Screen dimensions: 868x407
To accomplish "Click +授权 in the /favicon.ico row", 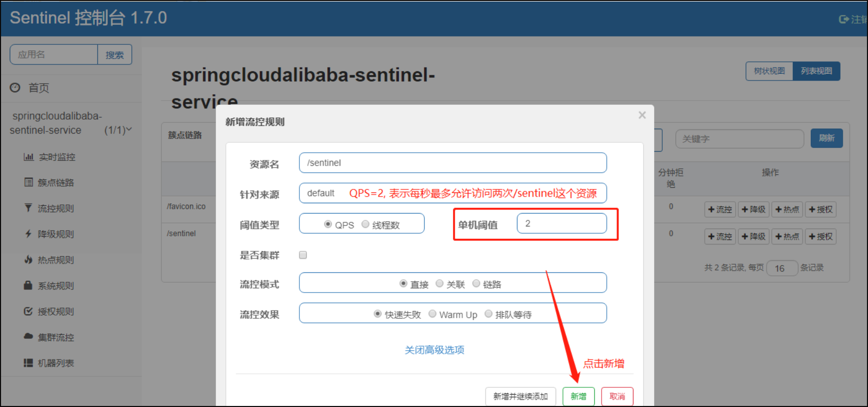I will tap(821, 209).
